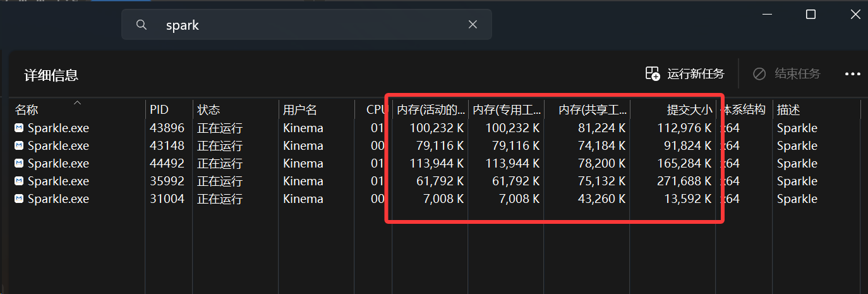
Task: Click the 61,792 K cell in the 内存(活动的… column
Action: [440, 181]
